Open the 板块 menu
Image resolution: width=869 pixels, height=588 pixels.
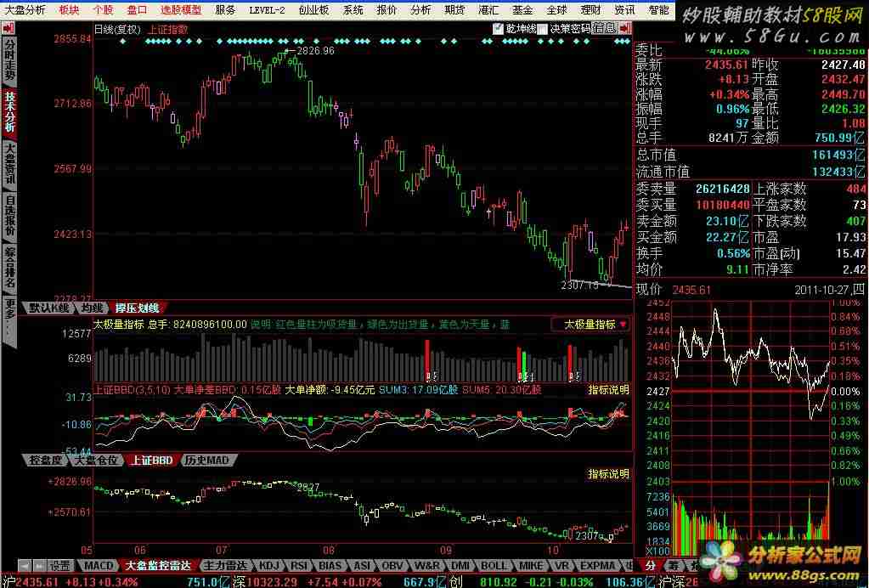click(69, 10)
